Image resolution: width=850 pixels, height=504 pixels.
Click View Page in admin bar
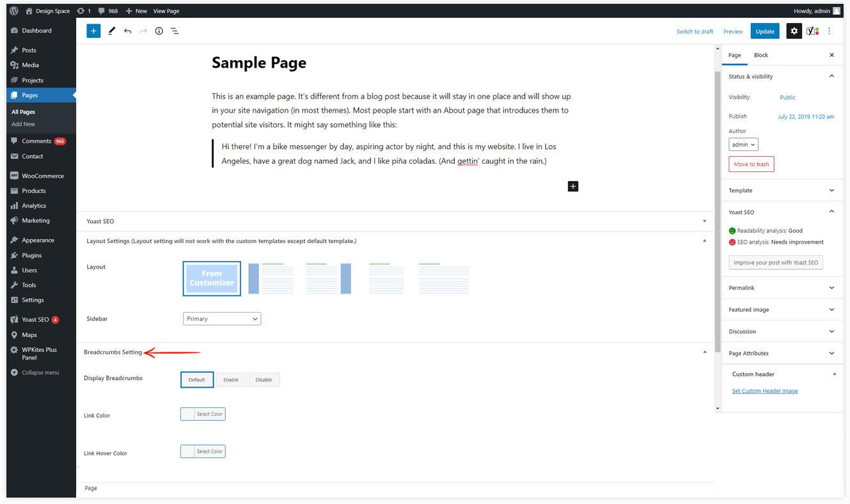pyautogui.click(x=166, y=11)
